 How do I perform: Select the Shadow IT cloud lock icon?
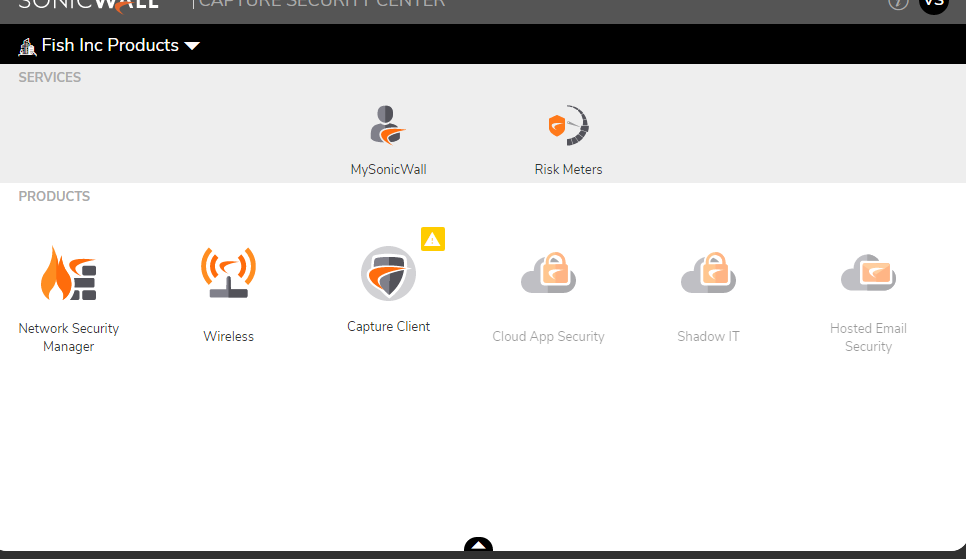708,272
